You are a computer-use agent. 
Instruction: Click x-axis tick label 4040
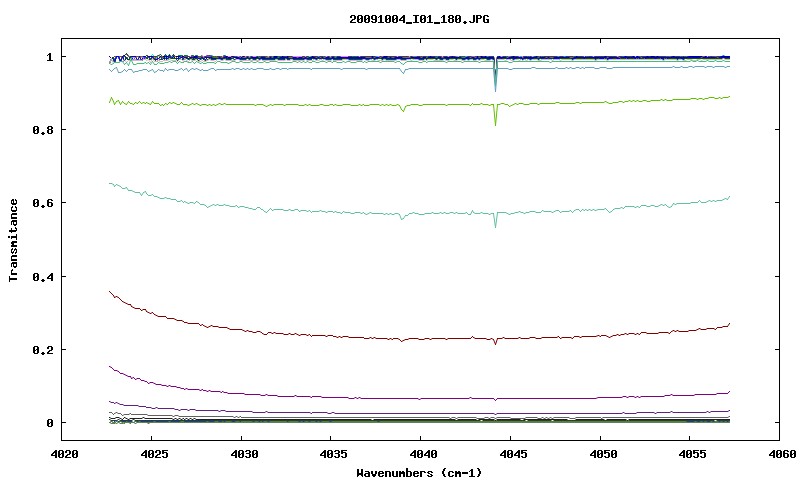[x=423, y=454]
